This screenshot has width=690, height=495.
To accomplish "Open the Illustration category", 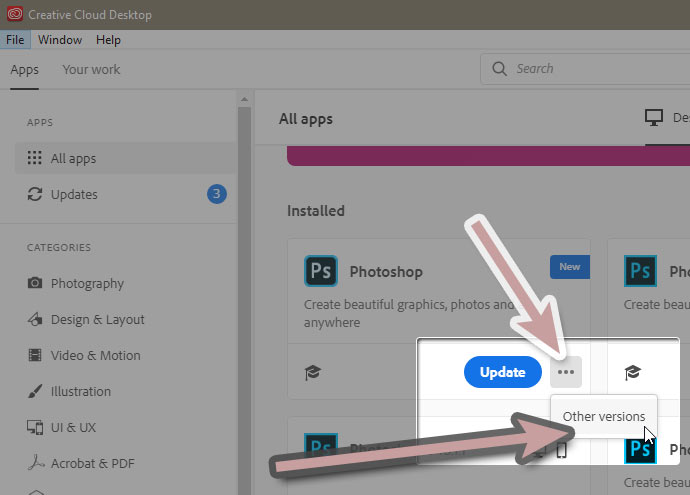I will tap(81, 391).
